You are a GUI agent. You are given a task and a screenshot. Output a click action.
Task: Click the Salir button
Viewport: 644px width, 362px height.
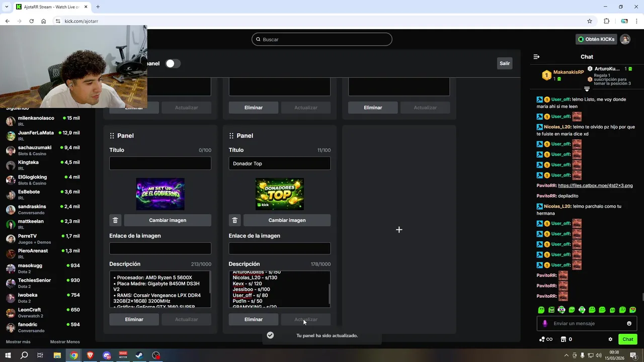point(505,63)
